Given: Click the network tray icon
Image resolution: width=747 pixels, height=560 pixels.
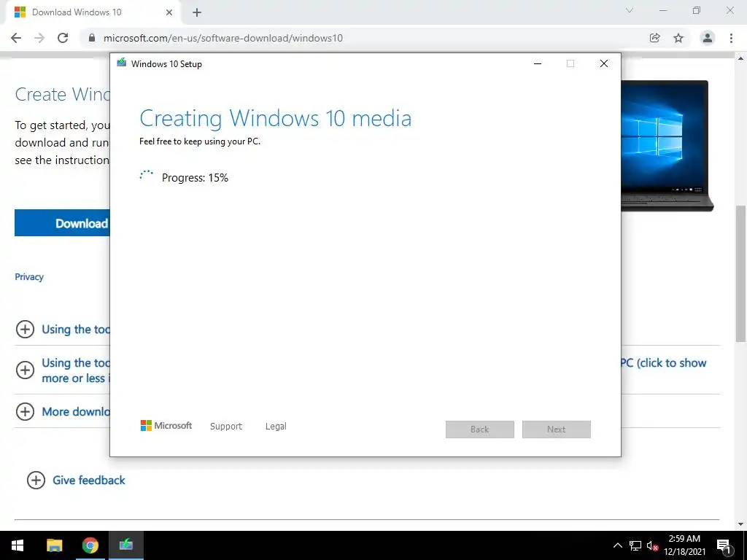Looking at the screenshot, I should 635,545.
